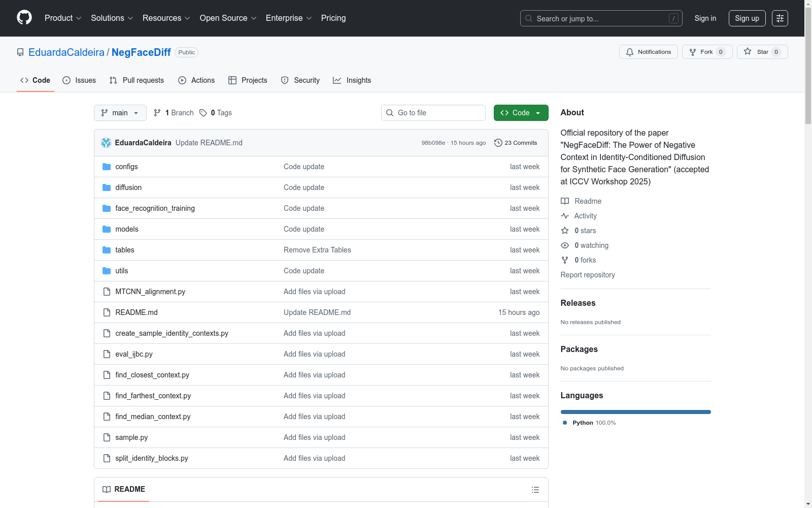Click the watching eye icon
Viewport: 812px width, 508px height.
(565, 245)
